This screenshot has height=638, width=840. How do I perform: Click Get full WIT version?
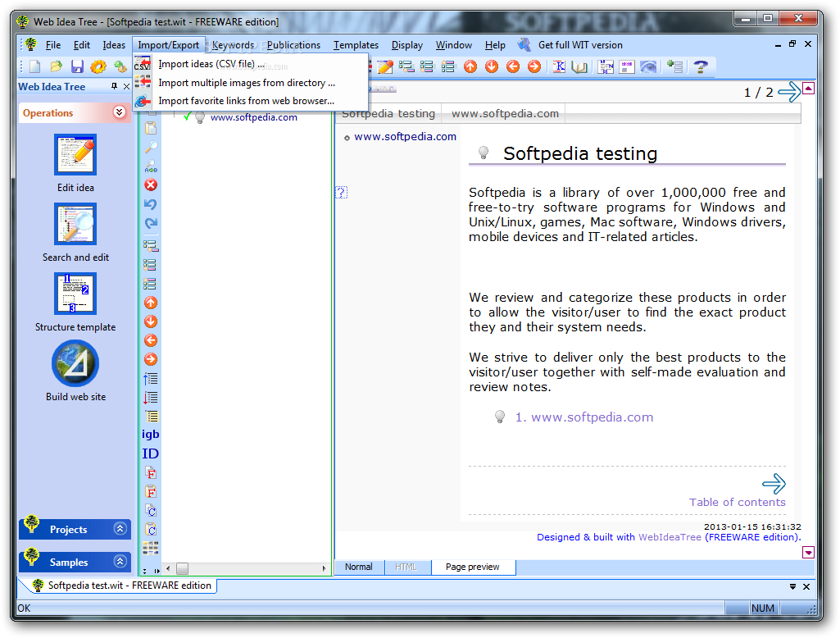[580, 45]
